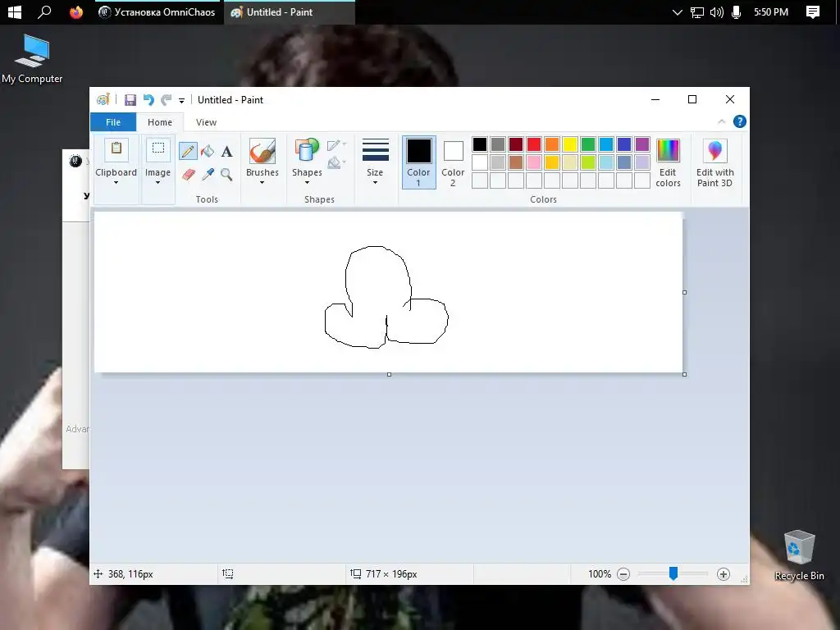Pick the orange color swatch
The width and height of the screenshot is (840, 630).
pos(552,144)
